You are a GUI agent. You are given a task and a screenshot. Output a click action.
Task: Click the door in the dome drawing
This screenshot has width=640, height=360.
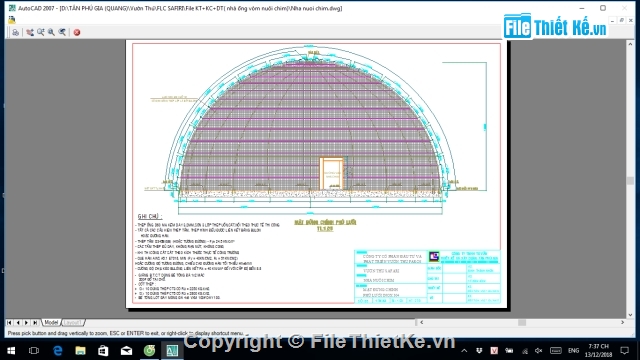pos(331,173)
